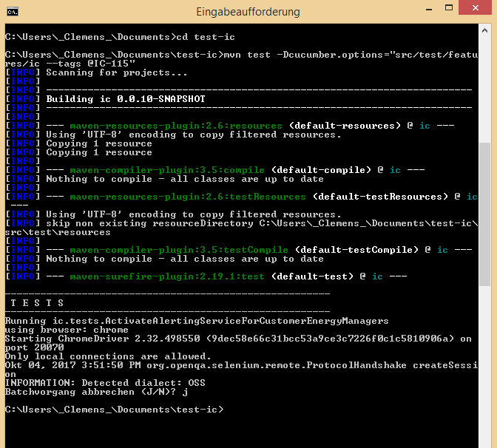Click 'Building ic 0.0.10-SNAPSHOT' text

click(126, 99)
